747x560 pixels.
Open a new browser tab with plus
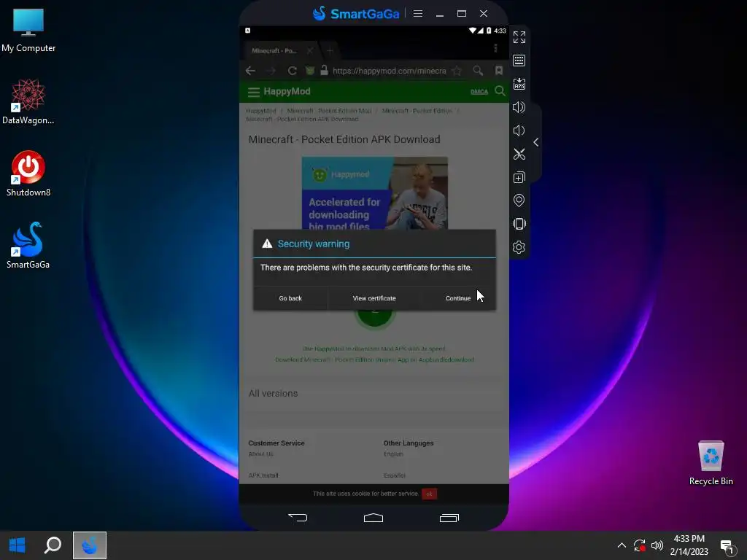[330, 50]
